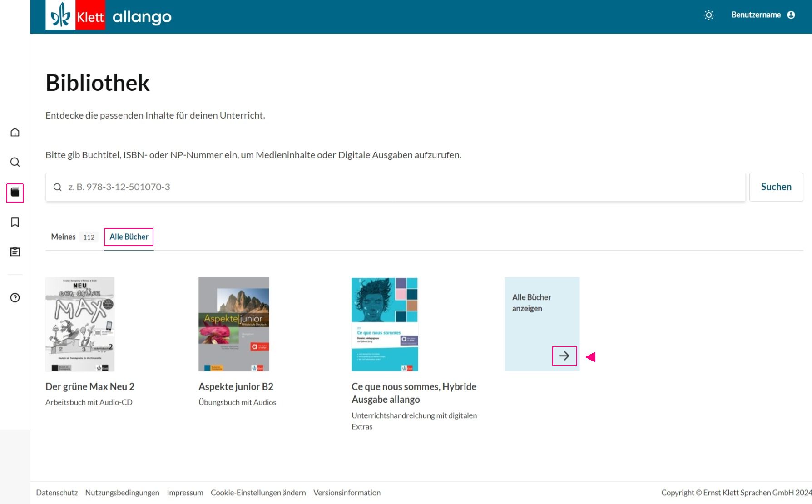Switch to the Alle Bücher tab
The image size is (812, 504).
pos(129,237)
